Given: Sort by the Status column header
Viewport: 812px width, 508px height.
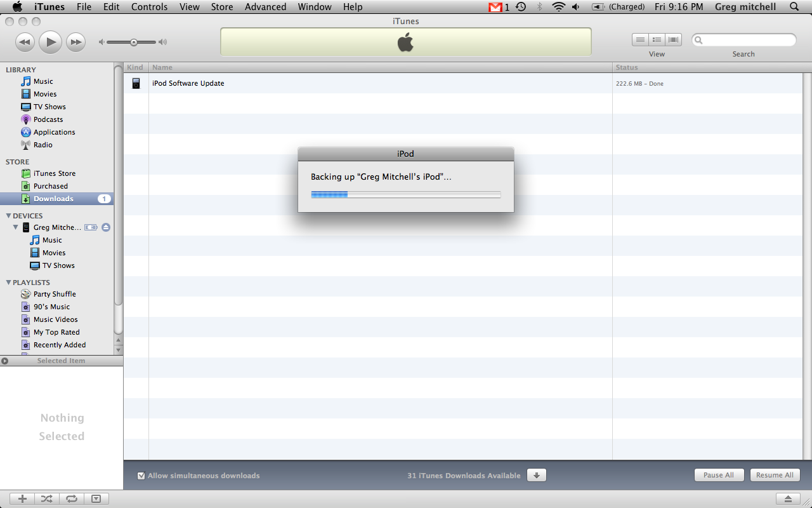Looking at the screenshot, I should click(x=707, y=67).
